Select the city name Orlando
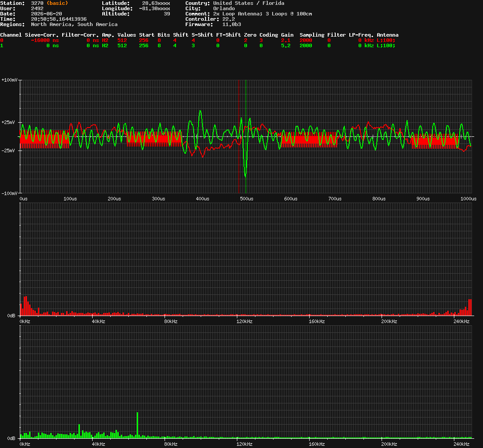 [x=224, y=8]
